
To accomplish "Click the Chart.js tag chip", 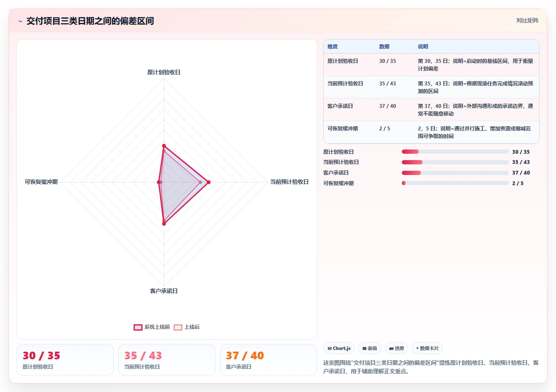I will [x=339, y=348].
